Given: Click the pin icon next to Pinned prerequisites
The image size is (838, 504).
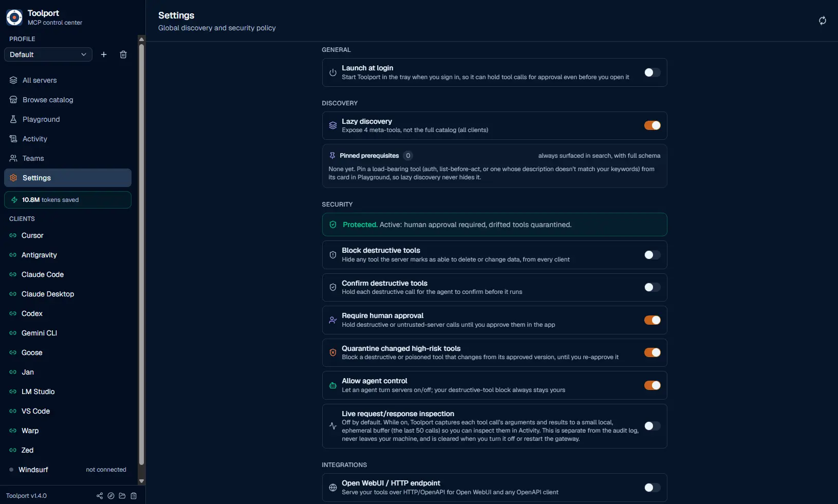Looking at the screenshot, I should click(332, 156).
